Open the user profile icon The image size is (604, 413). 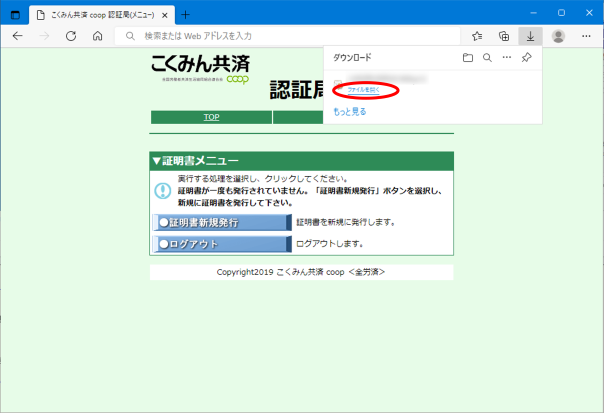coord(558,36)
